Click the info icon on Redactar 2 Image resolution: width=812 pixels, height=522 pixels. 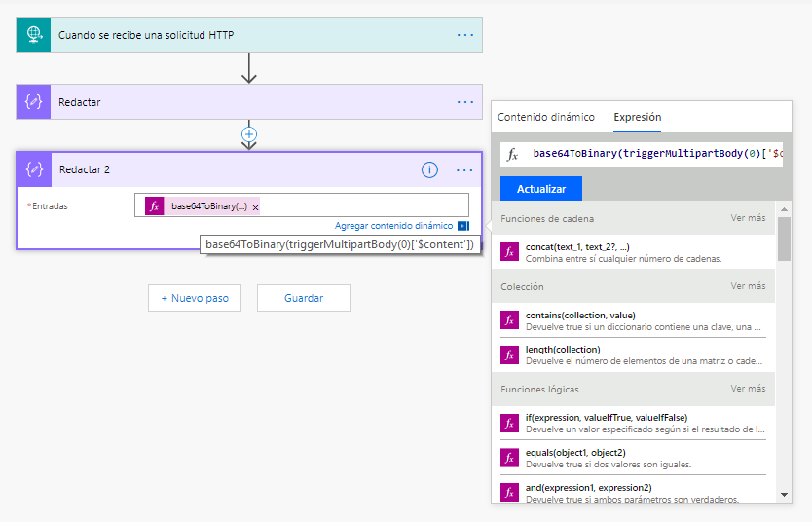point(429,169)
